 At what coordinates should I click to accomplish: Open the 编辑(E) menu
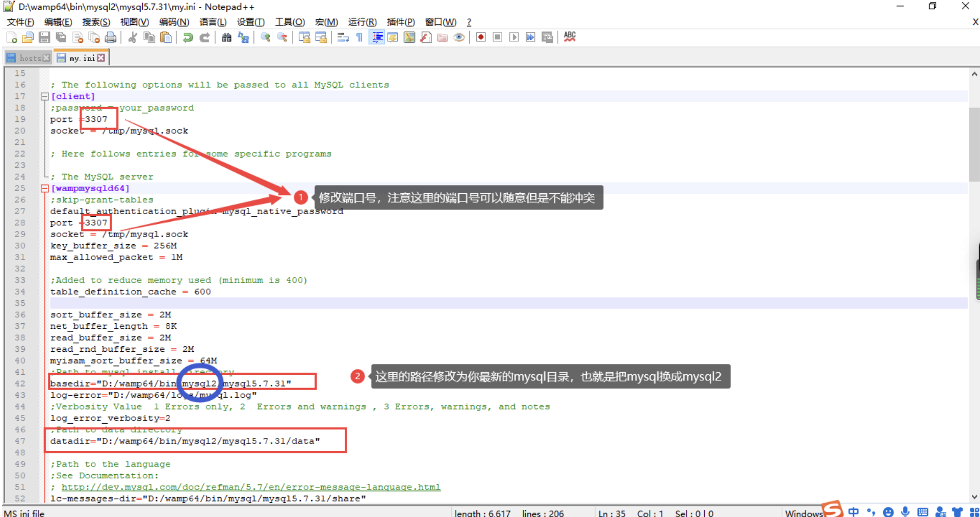pyautogui.click(x=58, y=22)
